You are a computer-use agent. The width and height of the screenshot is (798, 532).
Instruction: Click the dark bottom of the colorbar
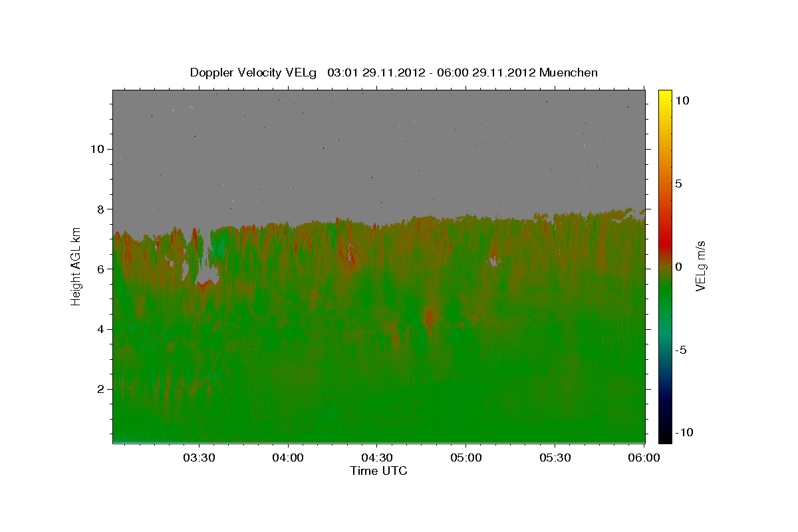pos(664,432)
